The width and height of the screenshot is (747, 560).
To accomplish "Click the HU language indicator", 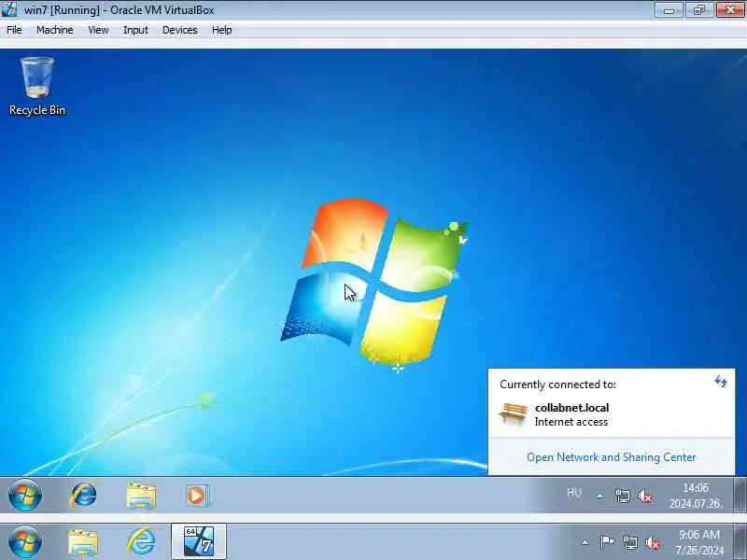I will click(x=574, y=493).
